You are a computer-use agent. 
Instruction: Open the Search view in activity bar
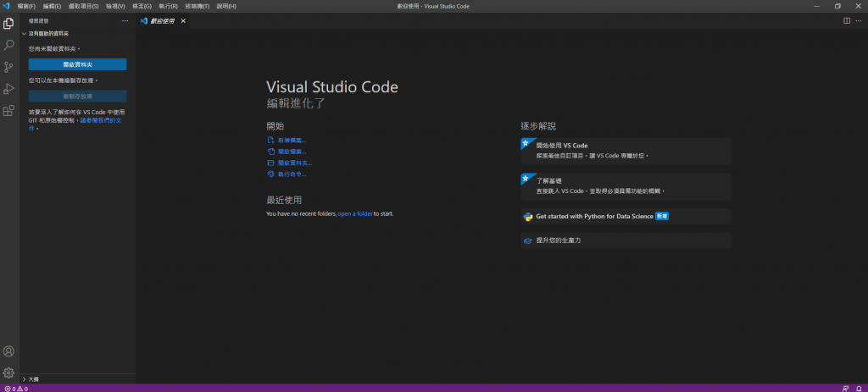(8, 46)
